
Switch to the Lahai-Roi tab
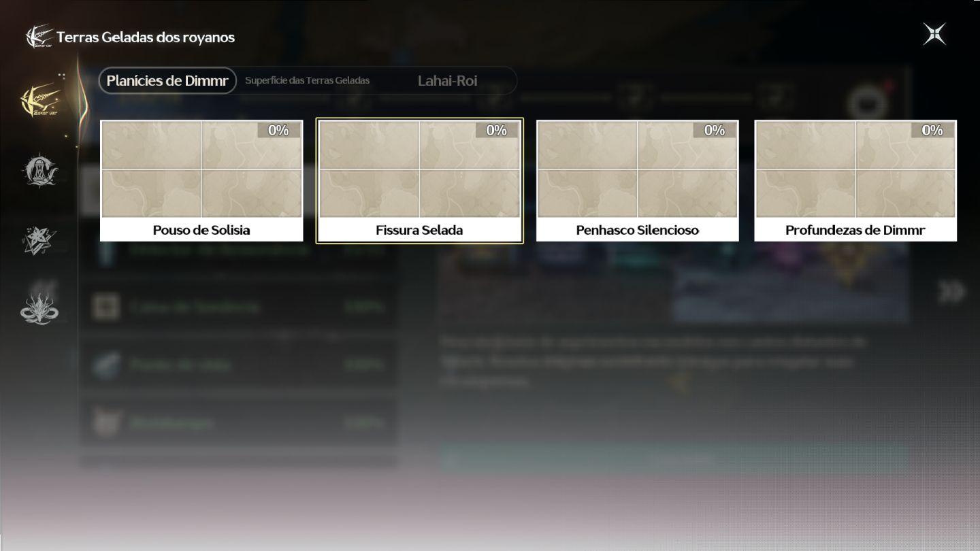[x=447, y=80]
